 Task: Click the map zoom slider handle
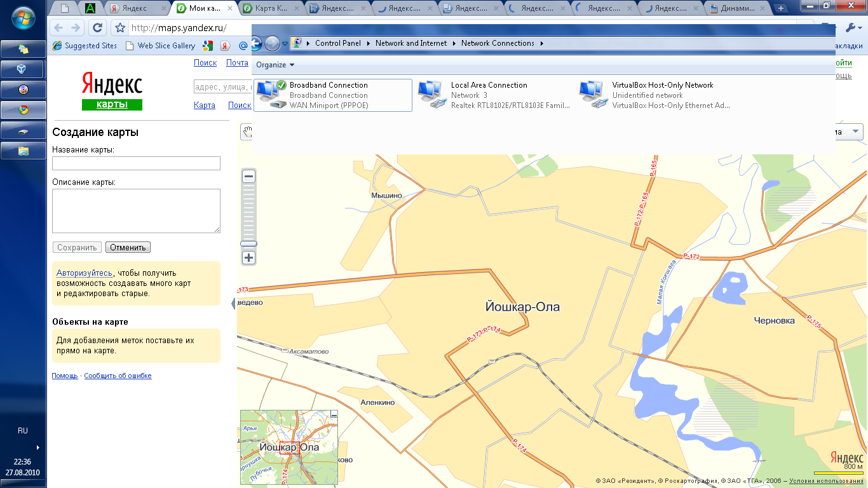pos(249,243)
